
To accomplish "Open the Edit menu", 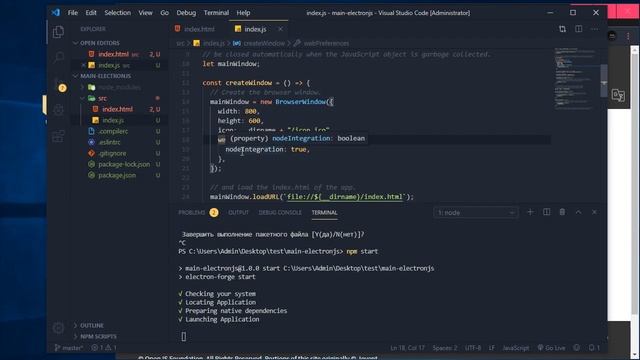I will click(x=91, y=13).
